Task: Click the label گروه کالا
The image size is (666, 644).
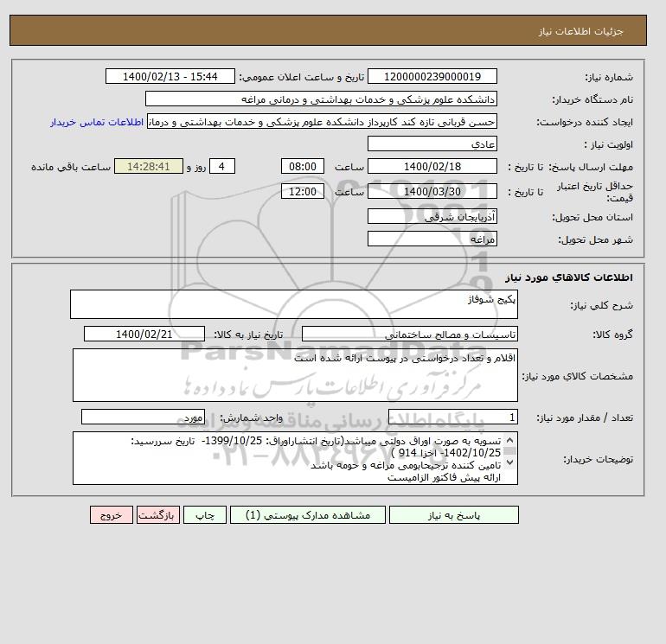Action: coord(612,335)
